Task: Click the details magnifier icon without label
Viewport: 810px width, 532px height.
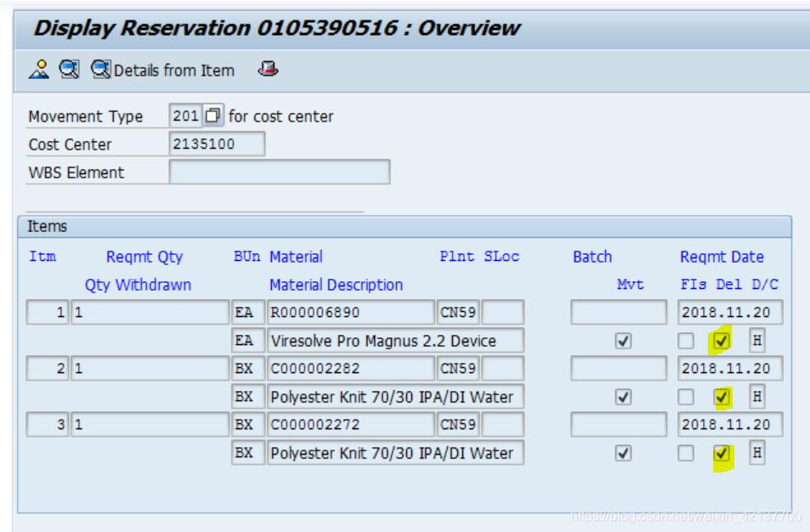Action: [x=69, y=69]
